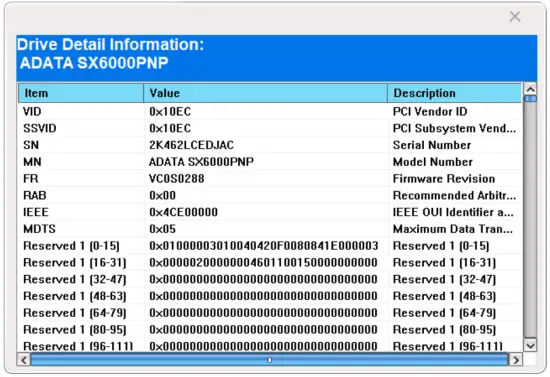
Task: Click the Recommended Arbitr... description
Action: point(455,195)
